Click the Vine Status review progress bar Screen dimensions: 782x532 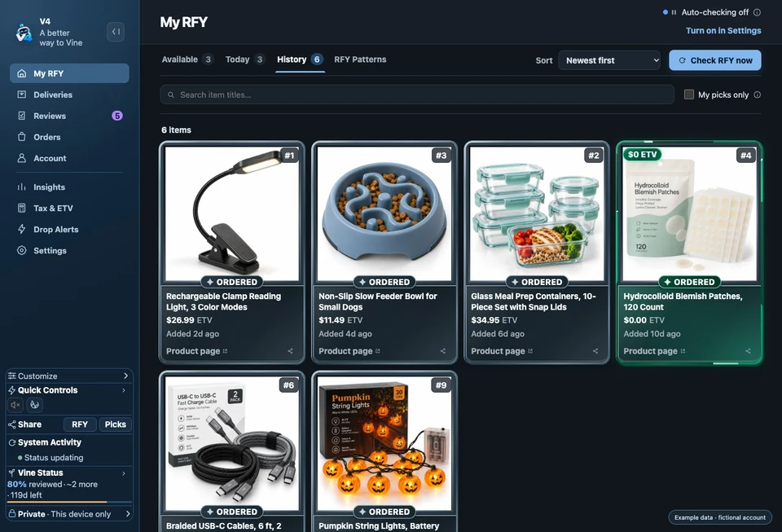tap(69, 502)
